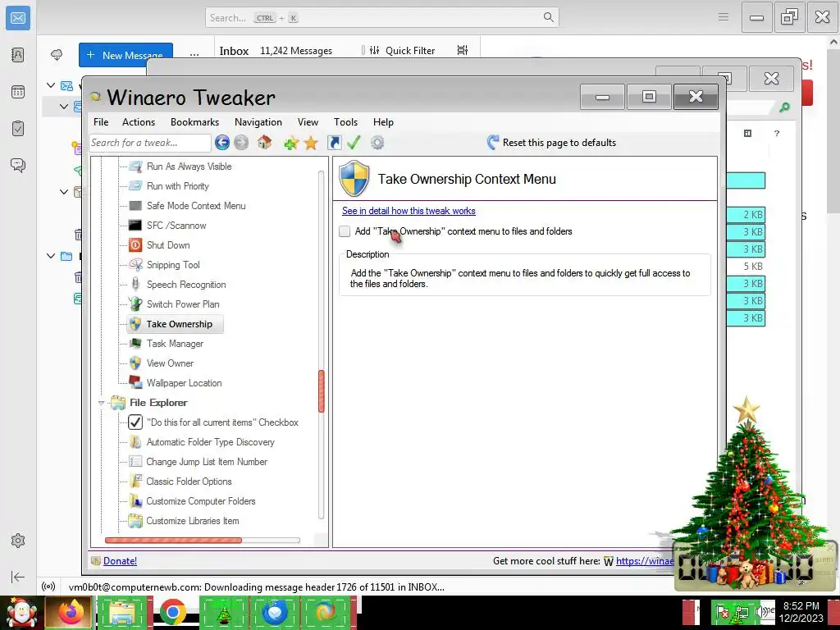The image size is (840, 630).
Task: Select Snipping Tool tree item
Action: 172,265
